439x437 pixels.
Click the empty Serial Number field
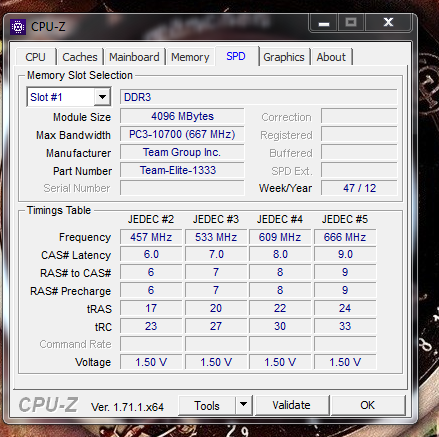pos(182,188)
